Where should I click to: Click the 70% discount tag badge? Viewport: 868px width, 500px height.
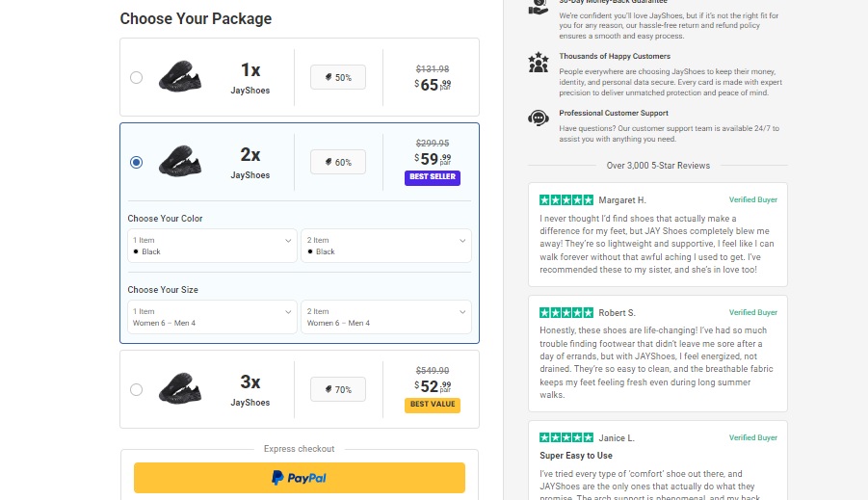tap(337, 389)
